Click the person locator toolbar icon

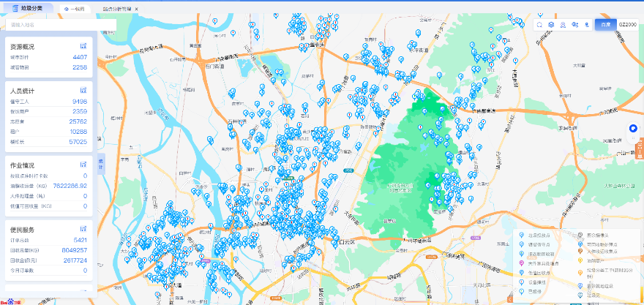click(563, 24)
